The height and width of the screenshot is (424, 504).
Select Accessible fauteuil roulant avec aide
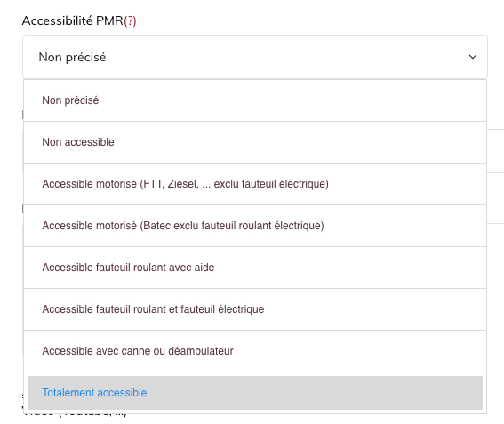(255, 268)
